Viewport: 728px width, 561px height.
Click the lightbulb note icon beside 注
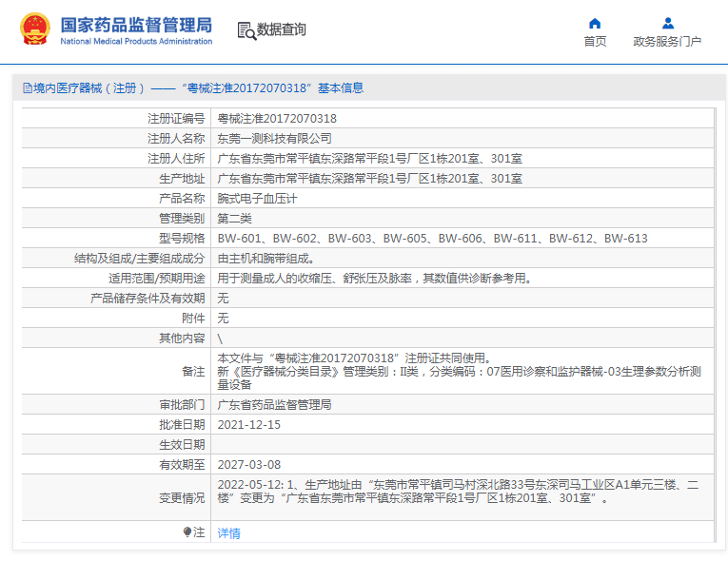[x=187, y=532]
